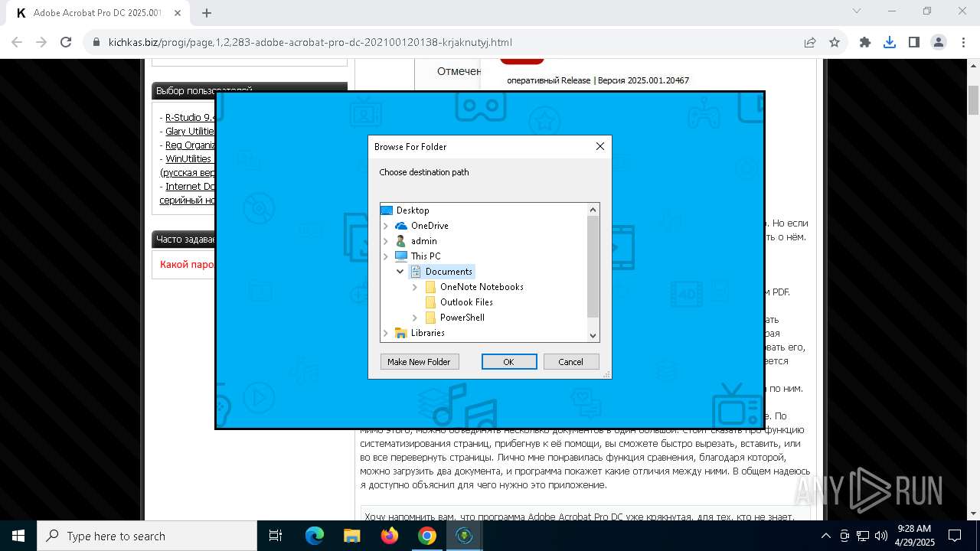Click installer app icon on taskbar
This screenshot has width=980, height=551.
point(464,536)
